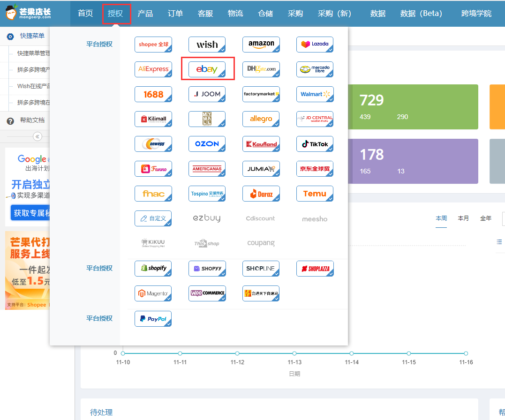Click the green 729 statistics card
The width and height of the screenshot is (505, 420).
413,107
